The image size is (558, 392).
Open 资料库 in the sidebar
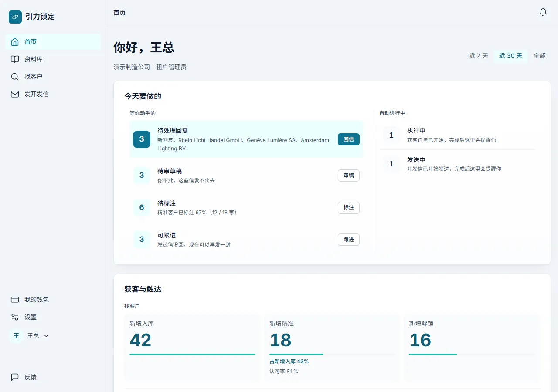(53, 59)
